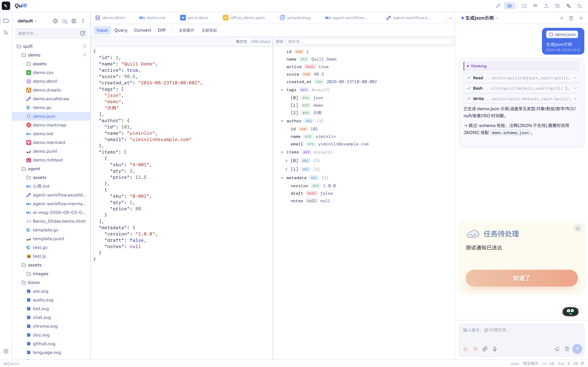Open translation panel in left sidebar

click(x=6, y=33)
